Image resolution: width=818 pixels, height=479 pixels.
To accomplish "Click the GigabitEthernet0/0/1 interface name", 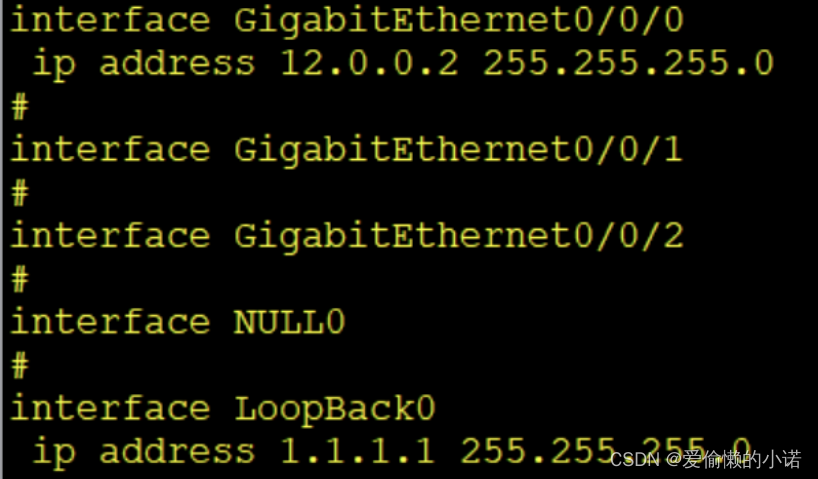I will coord(458,150).
